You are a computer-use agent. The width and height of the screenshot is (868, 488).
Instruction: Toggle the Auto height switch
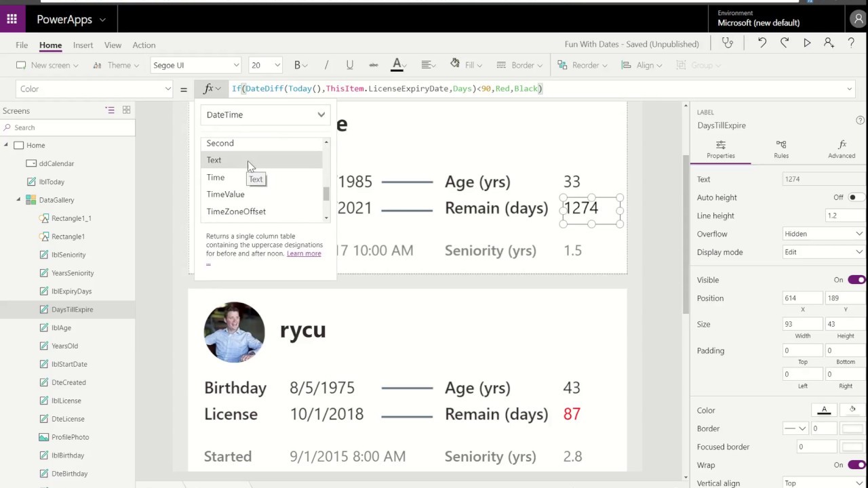point(852,197)
